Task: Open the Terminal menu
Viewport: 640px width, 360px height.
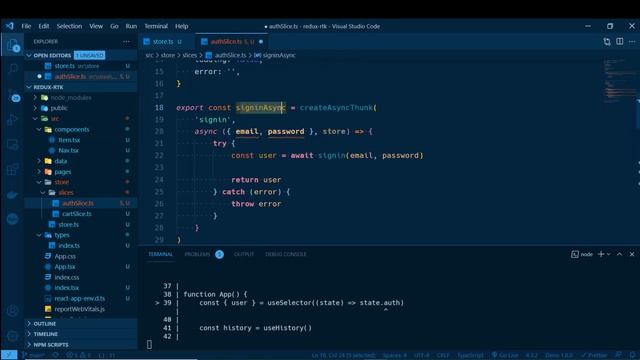Action: 156,26
